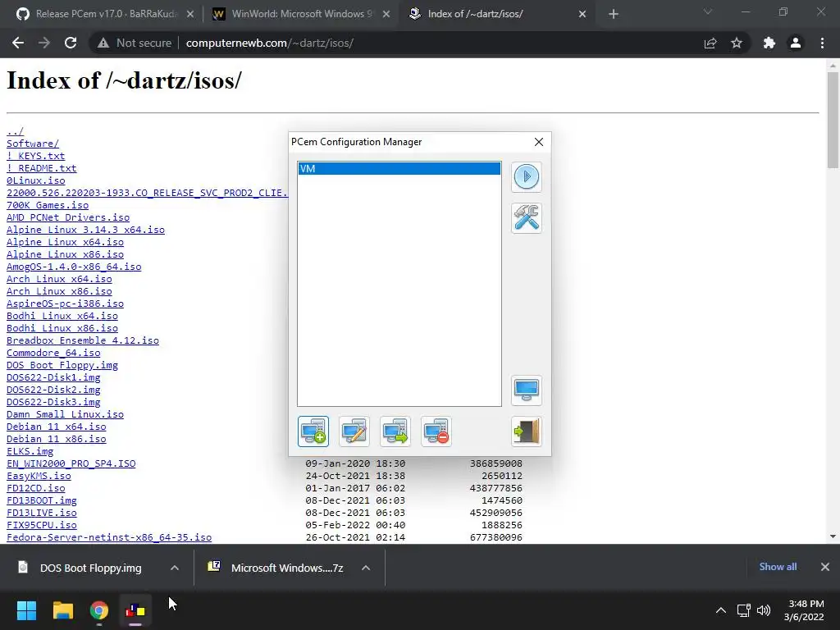Open the parent directory ../ link
This screenshot has height=630, width=840.
click(x=15, y=131)
